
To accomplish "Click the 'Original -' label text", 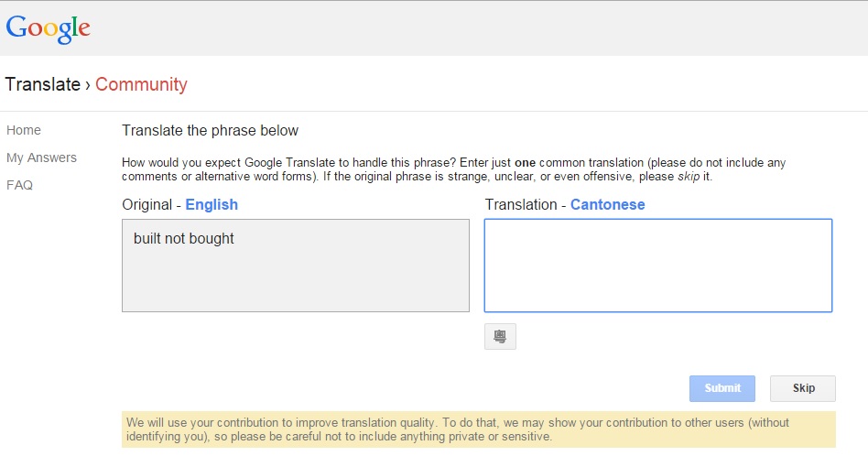I will [x=152, y=205].
